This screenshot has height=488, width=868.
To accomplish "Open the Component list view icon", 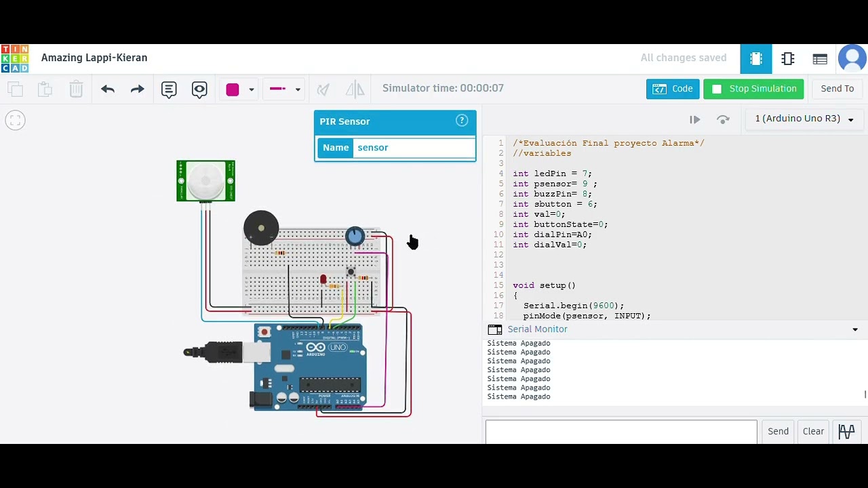I will pos(820,59).
